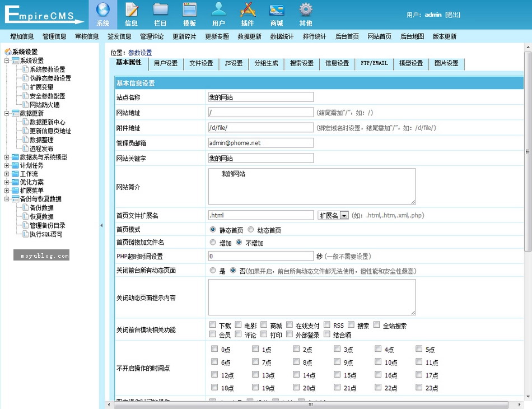Open the 版本更新 link
Viewport: 532px width, 409px height.
[x=445, y=36]
